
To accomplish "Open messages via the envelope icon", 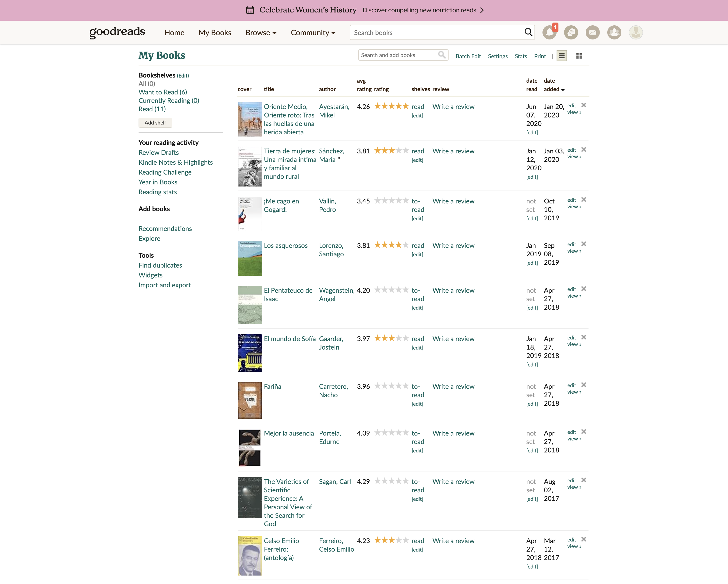I will [592, 32].
